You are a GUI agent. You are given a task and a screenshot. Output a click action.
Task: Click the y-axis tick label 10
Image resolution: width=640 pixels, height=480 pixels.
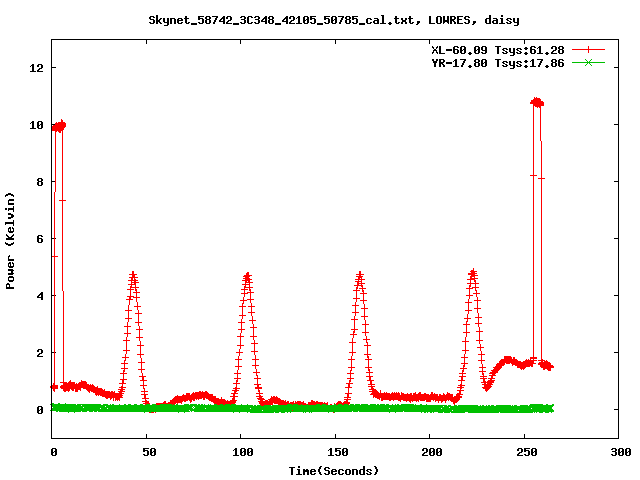click(x=36, y=125)
